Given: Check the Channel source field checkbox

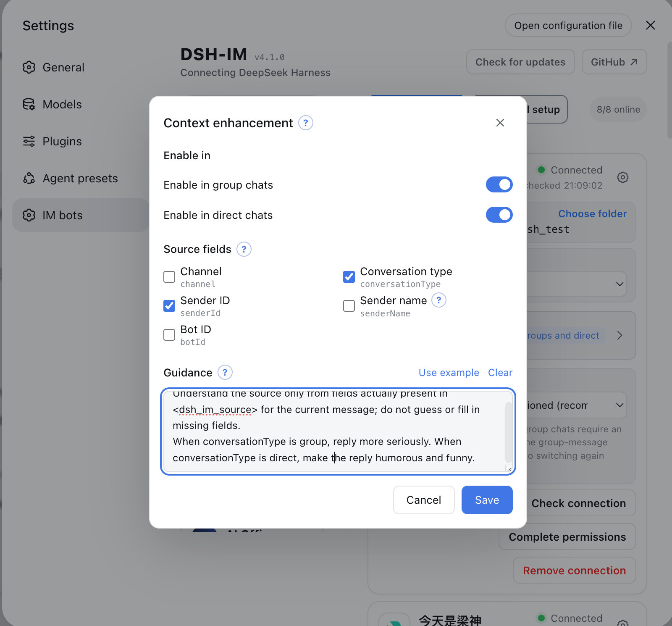Looking at the screenshot, I should coord(169,277).
